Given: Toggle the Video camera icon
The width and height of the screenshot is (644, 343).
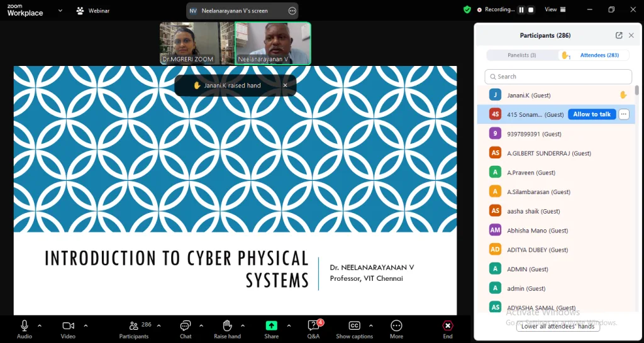Looking at the screenshot, I should click(x=68, y=325).
